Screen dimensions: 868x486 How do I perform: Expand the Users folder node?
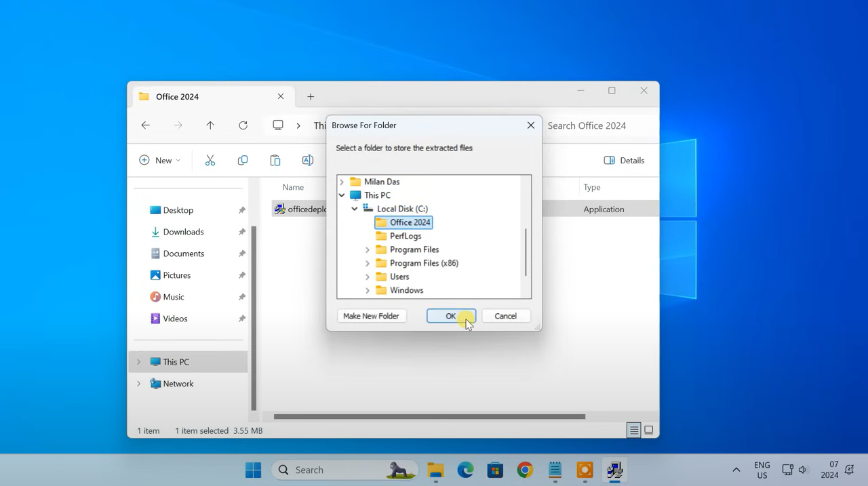tap(368, 277)
